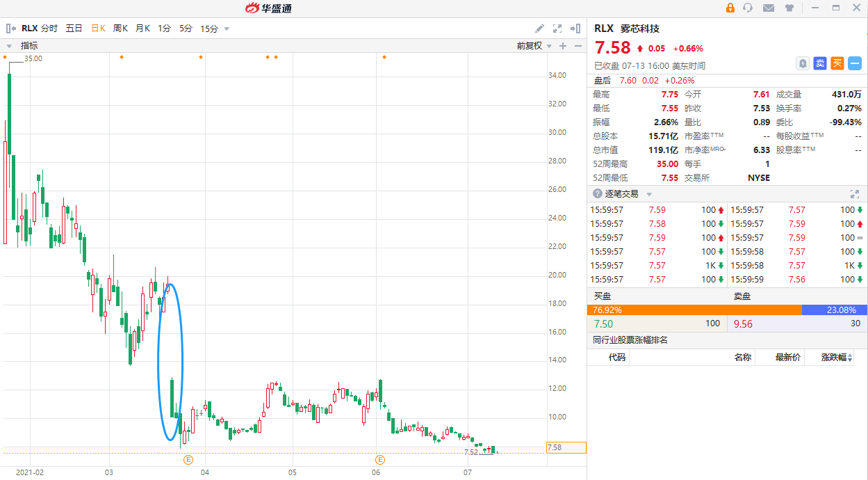Viewport: 868px width, 480px height.
Task: Click the blue 卖 sell button
Action: (820, 63)
